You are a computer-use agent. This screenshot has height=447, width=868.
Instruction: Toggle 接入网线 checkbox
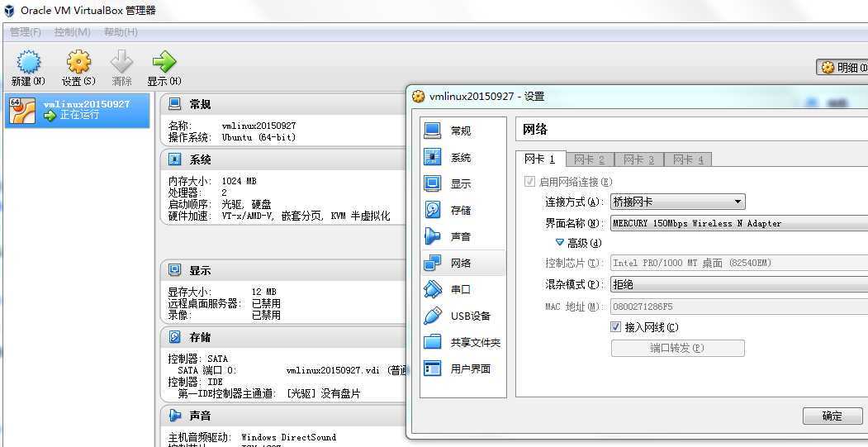click(x=615, y=327)
